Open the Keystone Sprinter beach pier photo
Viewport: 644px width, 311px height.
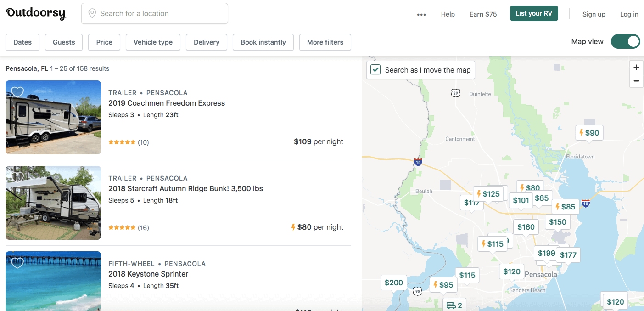53,281
